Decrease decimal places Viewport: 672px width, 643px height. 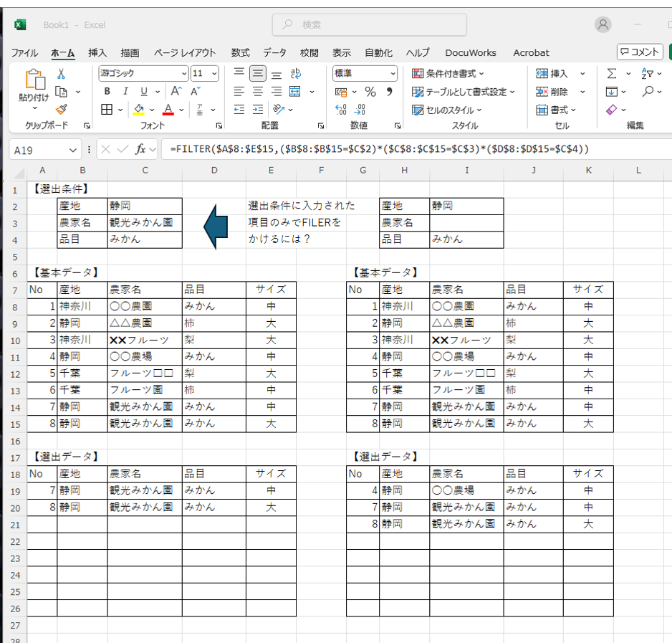[x=360, y=110]
